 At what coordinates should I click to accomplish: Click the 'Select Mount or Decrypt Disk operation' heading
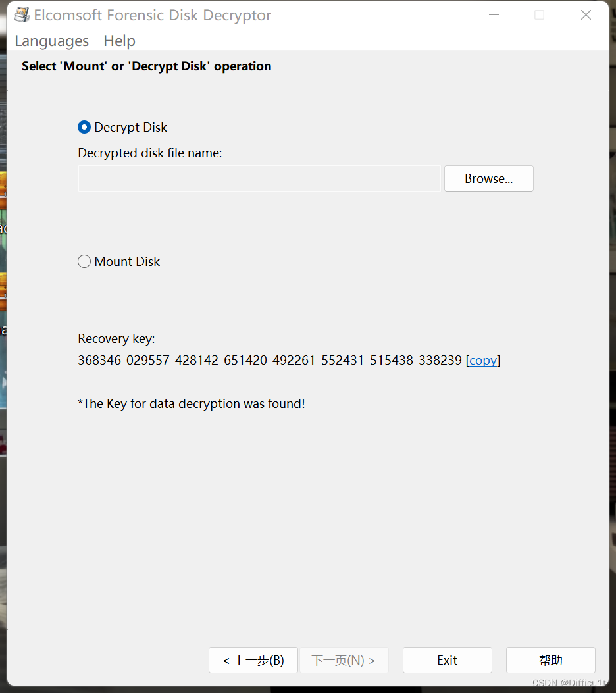pos(146,66)
